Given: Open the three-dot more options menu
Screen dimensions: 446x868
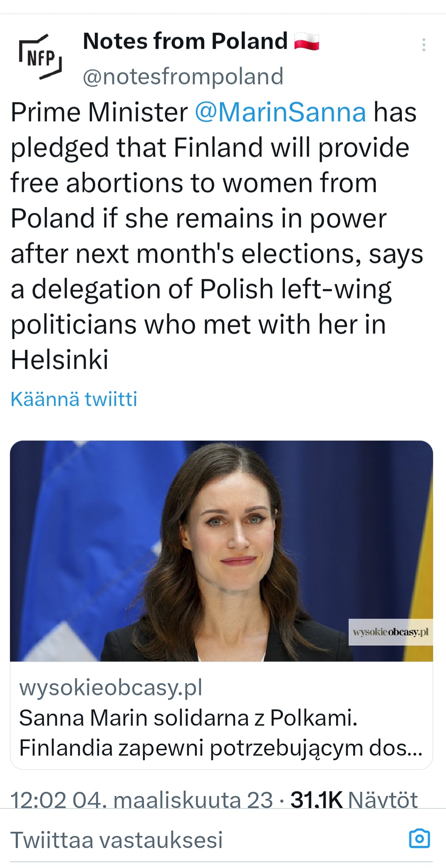Looking at the screenshot, I should (424, 45).
